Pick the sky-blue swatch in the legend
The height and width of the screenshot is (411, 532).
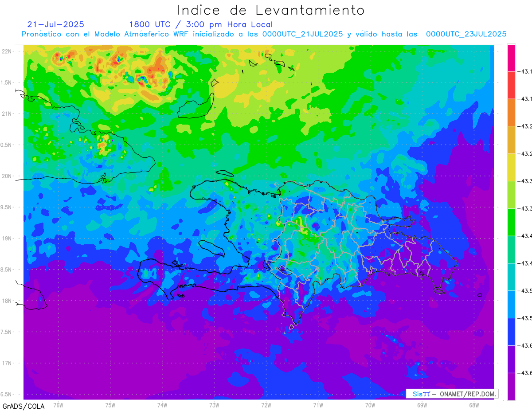click(x=511, y=305)
